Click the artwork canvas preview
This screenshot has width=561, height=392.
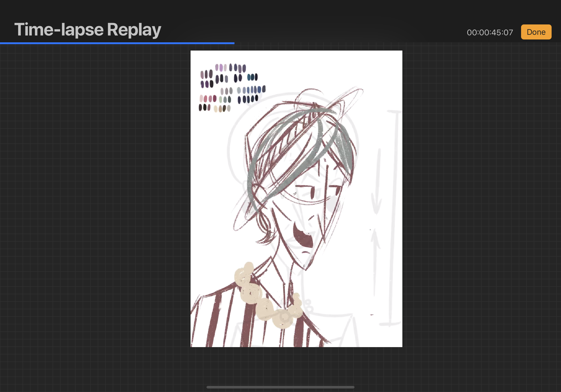[296, 199]
